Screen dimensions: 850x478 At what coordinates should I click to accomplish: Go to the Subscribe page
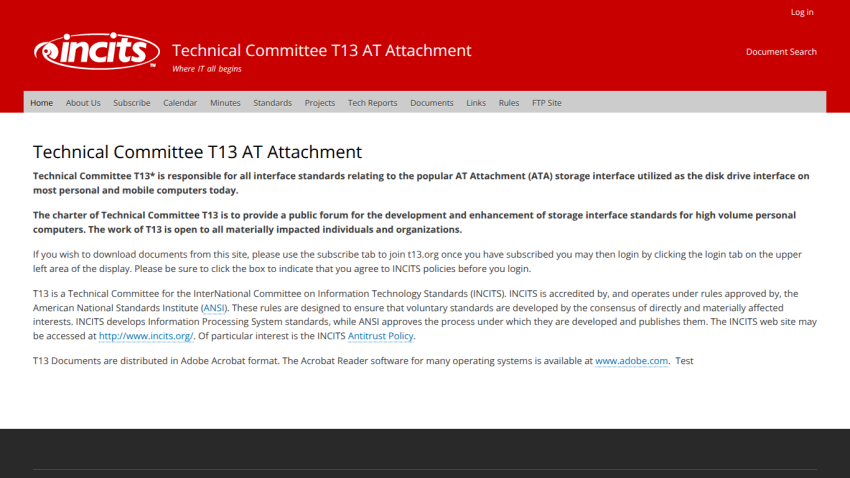(132, 102)
